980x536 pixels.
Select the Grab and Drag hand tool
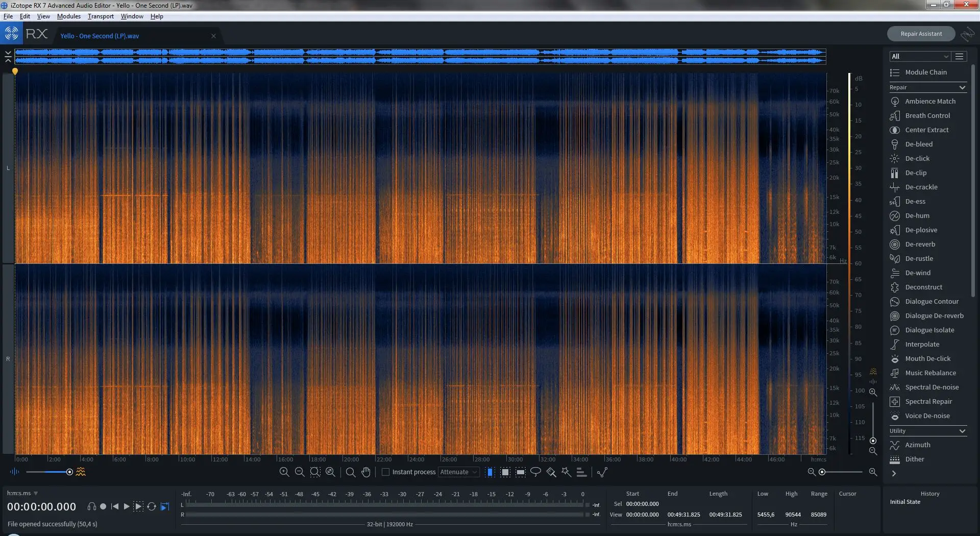pyautogui.click(x=366, y=472)
